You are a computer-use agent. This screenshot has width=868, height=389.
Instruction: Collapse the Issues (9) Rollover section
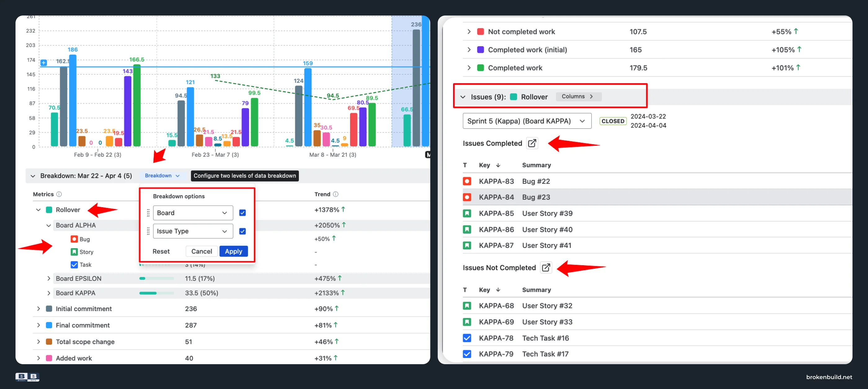point(463,97)
